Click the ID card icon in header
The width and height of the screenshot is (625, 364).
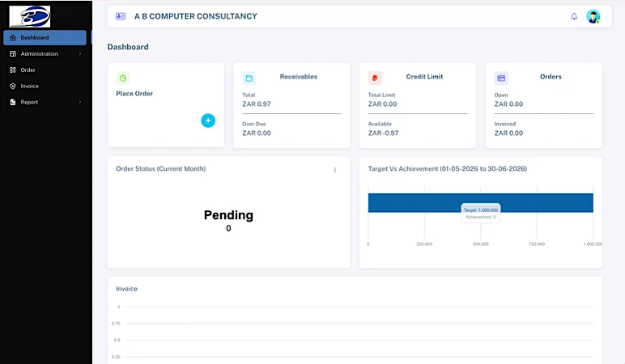coord(121,16)
